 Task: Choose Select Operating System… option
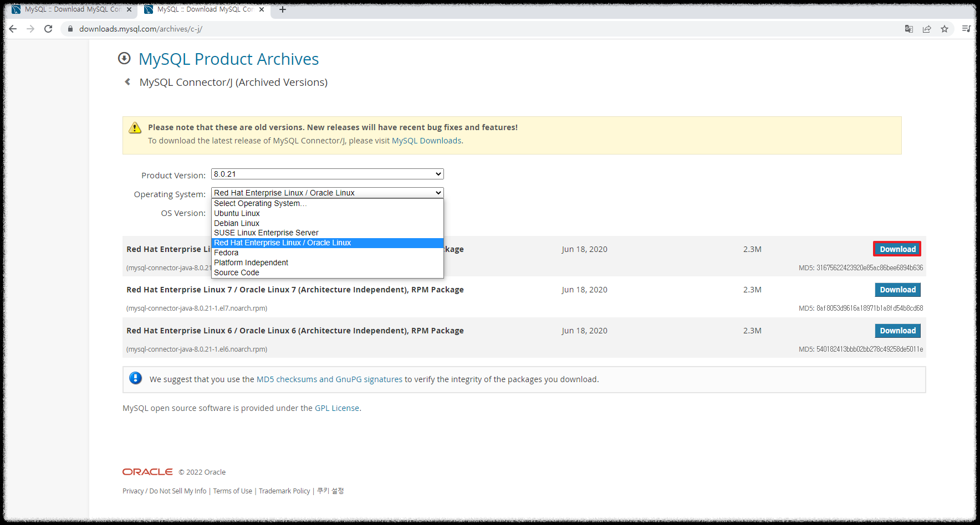tap(328, 203)
